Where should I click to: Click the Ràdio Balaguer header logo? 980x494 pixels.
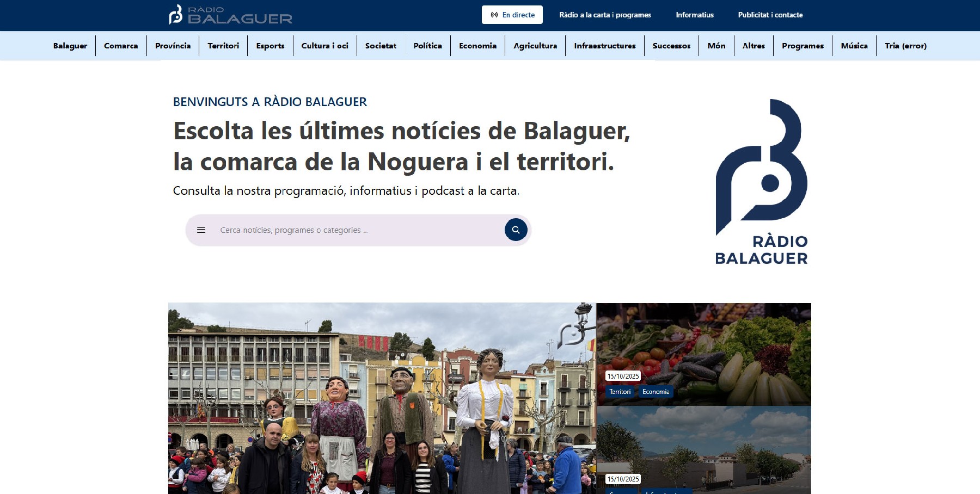point(230,15)
